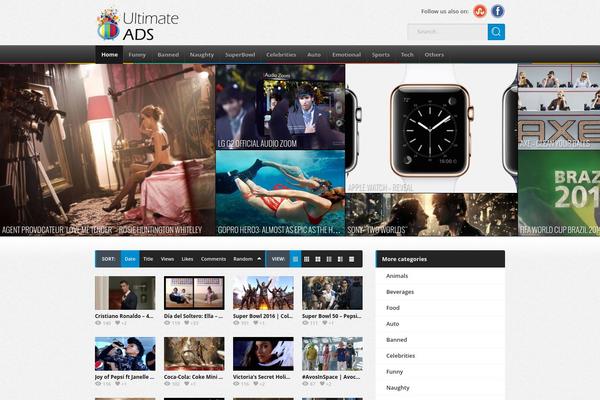
Task: Open Agent Provocateur featured ad image
Action: pyautogui.click(x=108, y=150)
